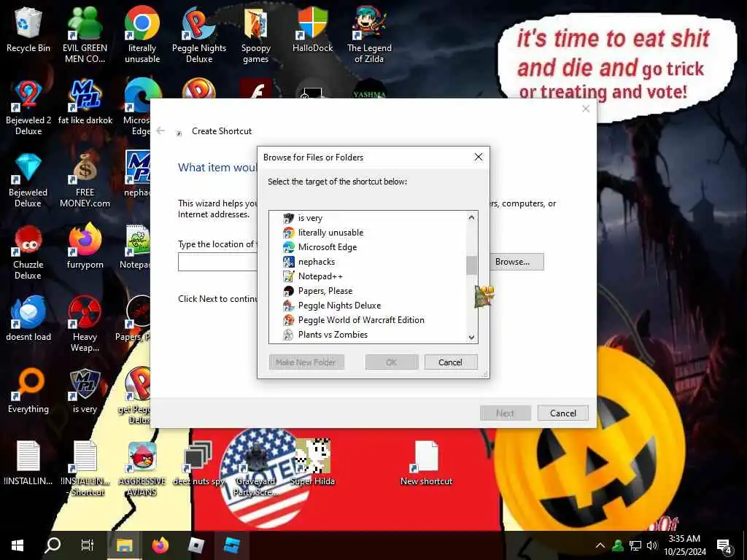Open File Explorer from the taskbar
Viewport: 747px width, 560px height.
(124, 545)
